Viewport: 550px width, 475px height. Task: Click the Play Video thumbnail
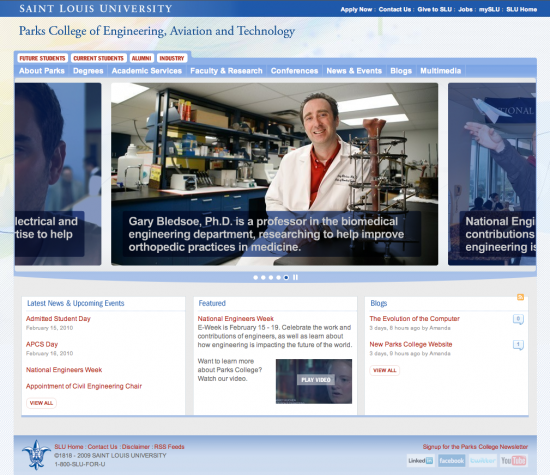314,381
